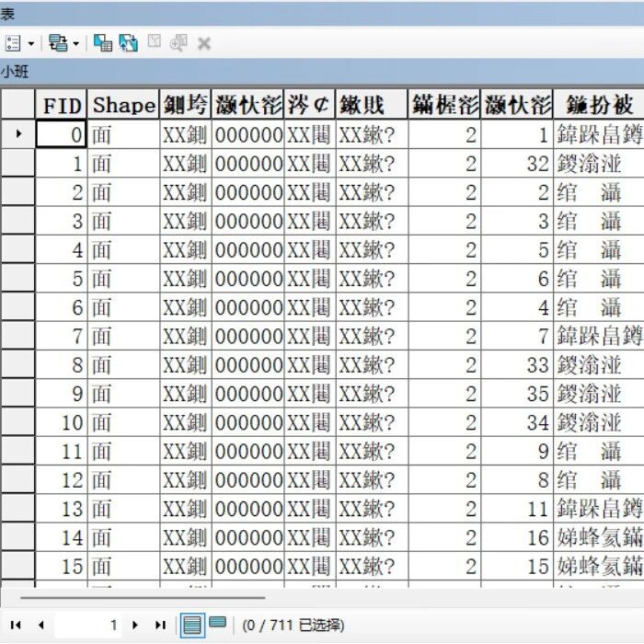Open the Related Tables icon

58,42
